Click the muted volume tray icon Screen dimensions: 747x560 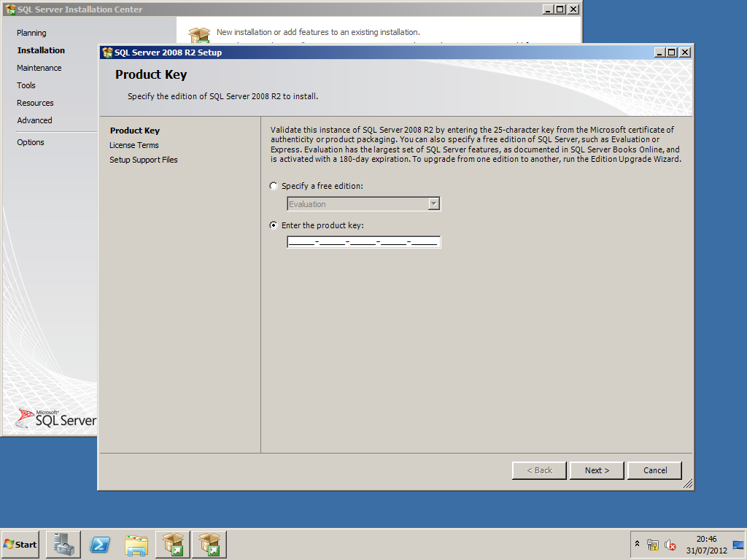[x=670, y=544]
